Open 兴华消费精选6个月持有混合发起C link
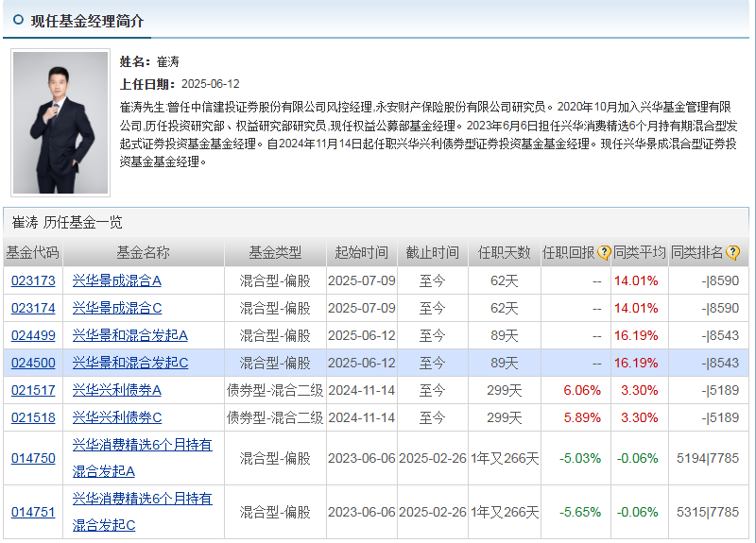 click(143, 512)
